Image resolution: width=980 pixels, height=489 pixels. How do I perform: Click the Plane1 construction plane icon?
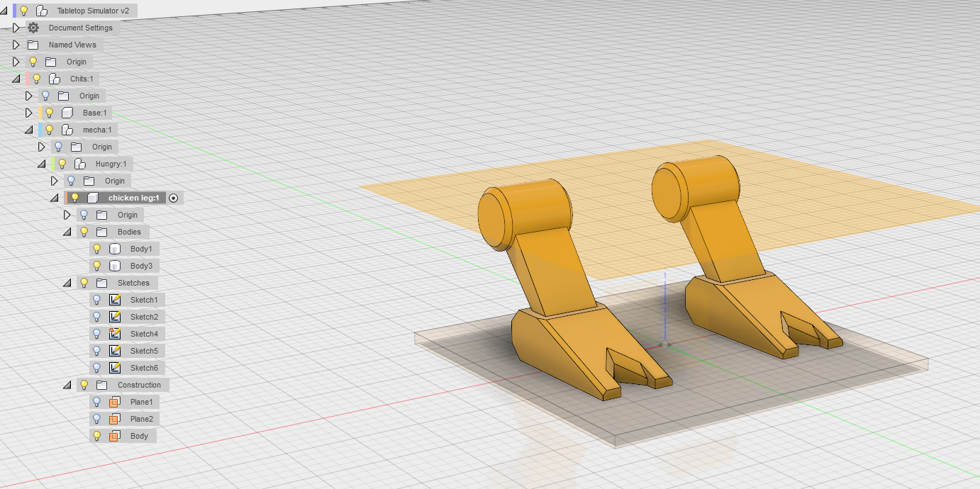[114, 402]
